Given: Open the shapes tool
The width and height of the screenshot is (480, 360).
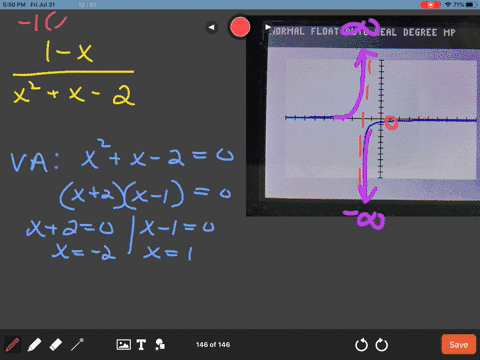Looking at the screenshot, I should pos(160,344).
